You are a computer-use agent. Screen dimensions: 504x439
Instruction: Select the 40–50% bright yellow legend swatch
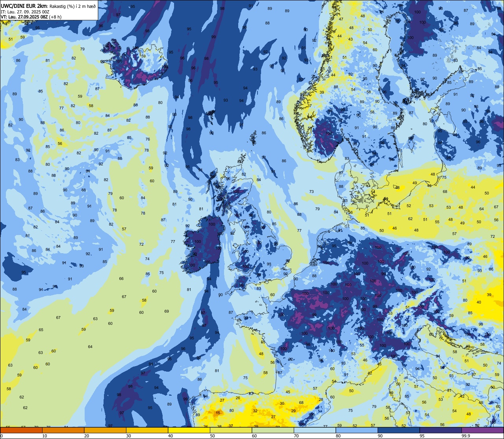pyautogui.click(x=189, y=430)
